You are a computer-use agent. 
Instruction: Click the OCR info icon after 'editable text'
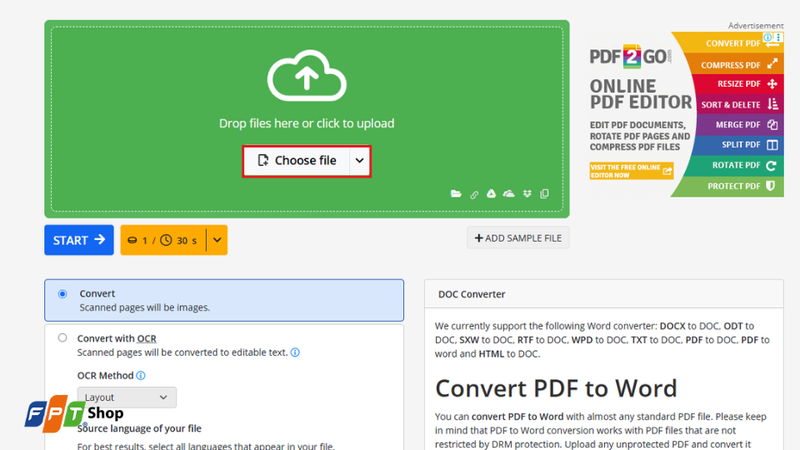[x=295, y=353]
